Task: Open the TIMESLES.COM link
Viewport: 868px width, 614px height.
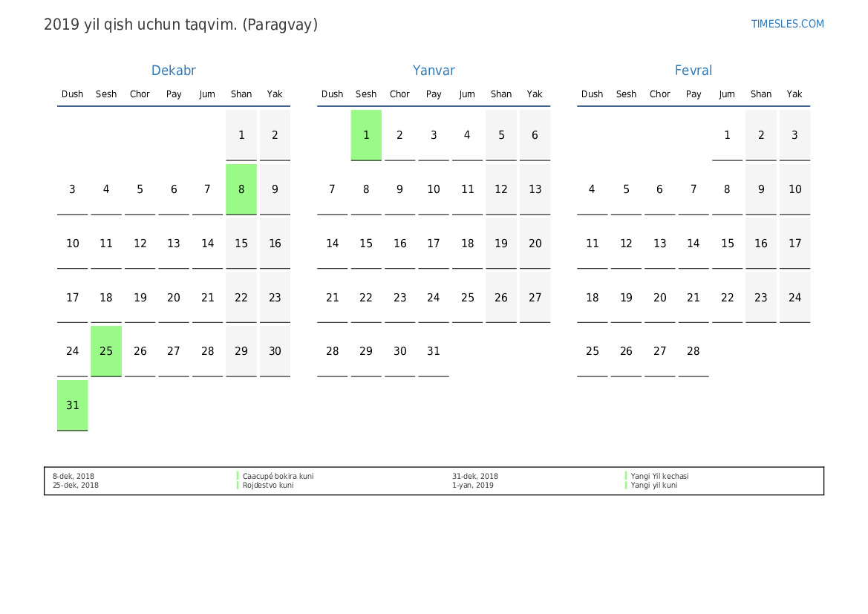Action: [x=787, y=24]
